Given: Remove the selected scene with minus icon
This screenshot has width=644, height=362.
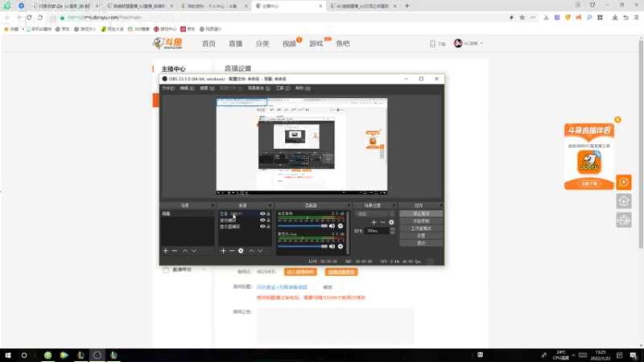Looking at the screenshot, I should 175,250.
